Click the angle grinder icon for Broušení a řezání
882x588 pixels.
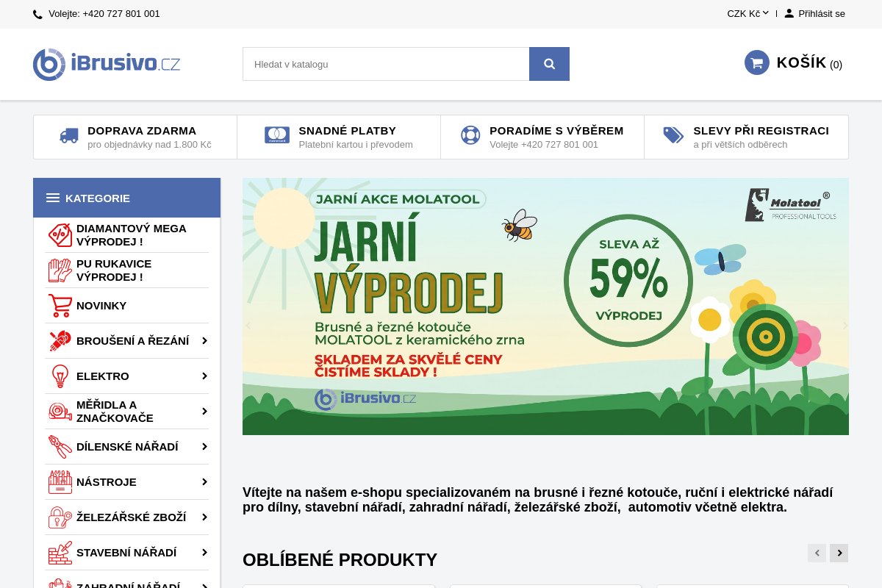60,341
